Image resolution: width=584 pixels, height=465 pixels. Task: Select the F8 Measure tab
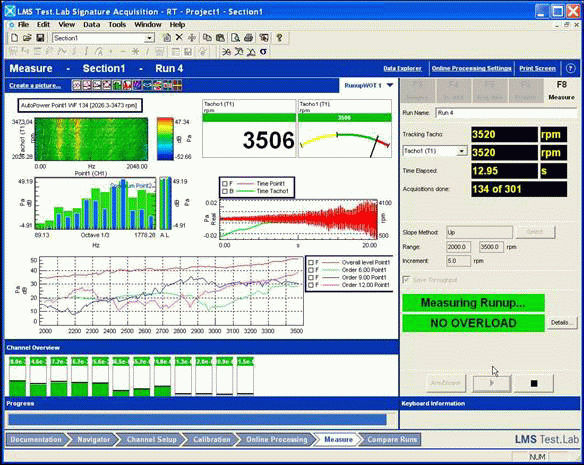click(561, 91)
